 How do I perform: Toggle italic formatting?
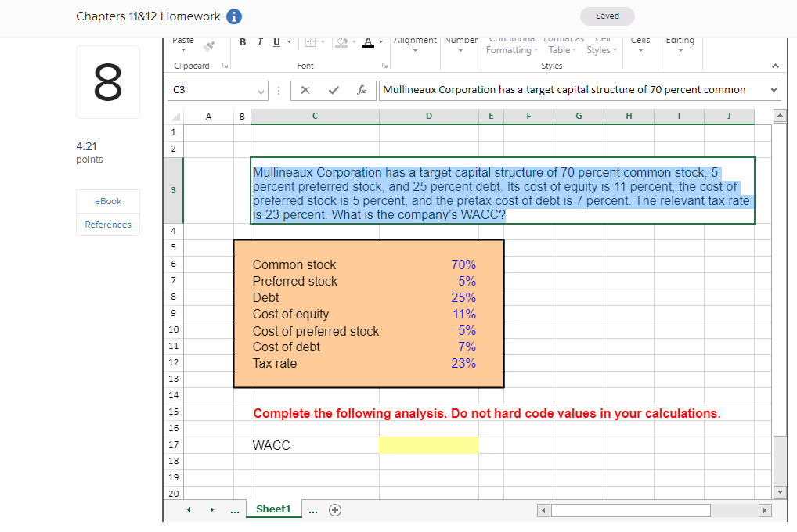(260, 42)
